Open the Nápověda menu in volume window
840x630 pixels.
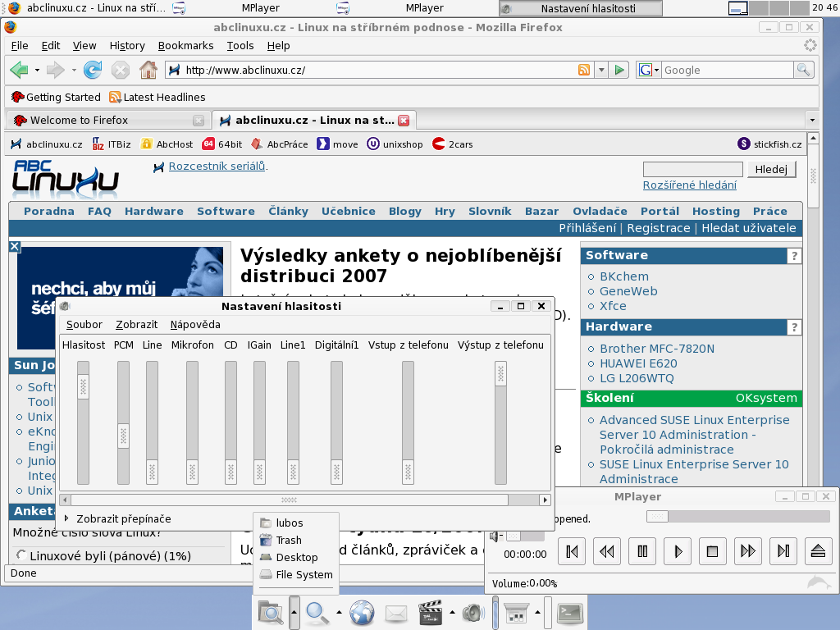pyautogui.click(x=195, y=325)
